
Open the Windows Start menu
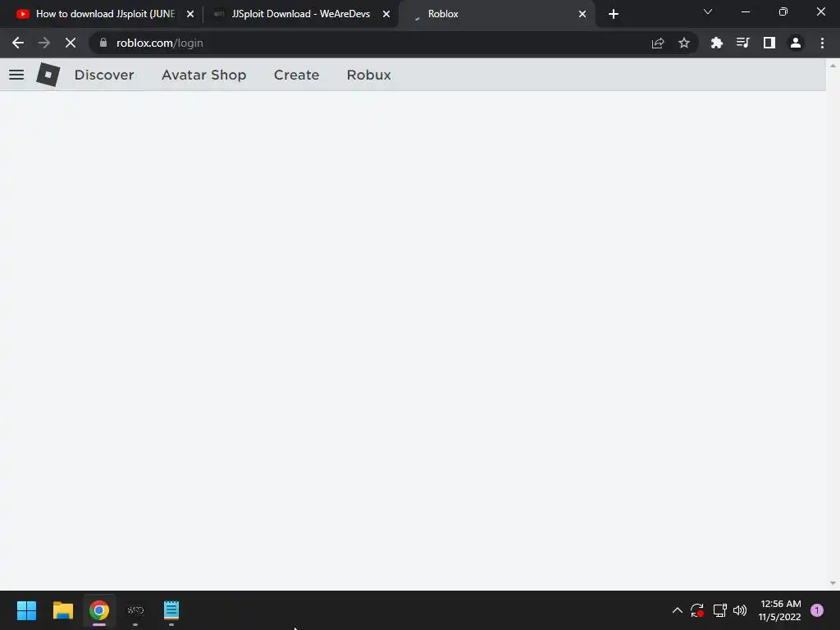pos(26,610)
